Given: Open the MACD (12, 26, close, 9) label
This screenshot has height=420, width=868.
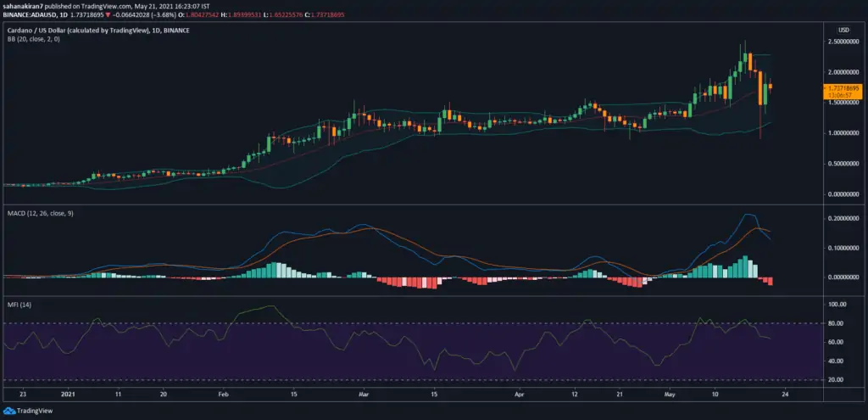Looking at the screenshot, I should click(x=39, y=213).
